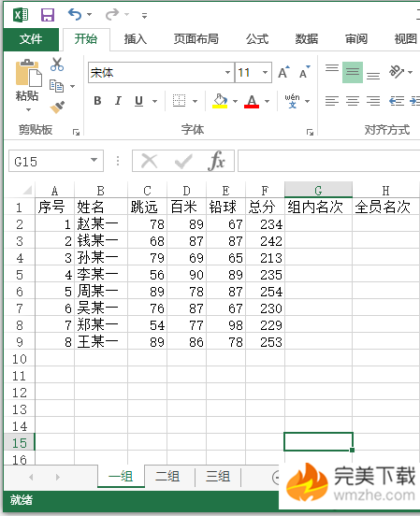
Task: Activate the format painter brush
Action: (x=57, y=107)
